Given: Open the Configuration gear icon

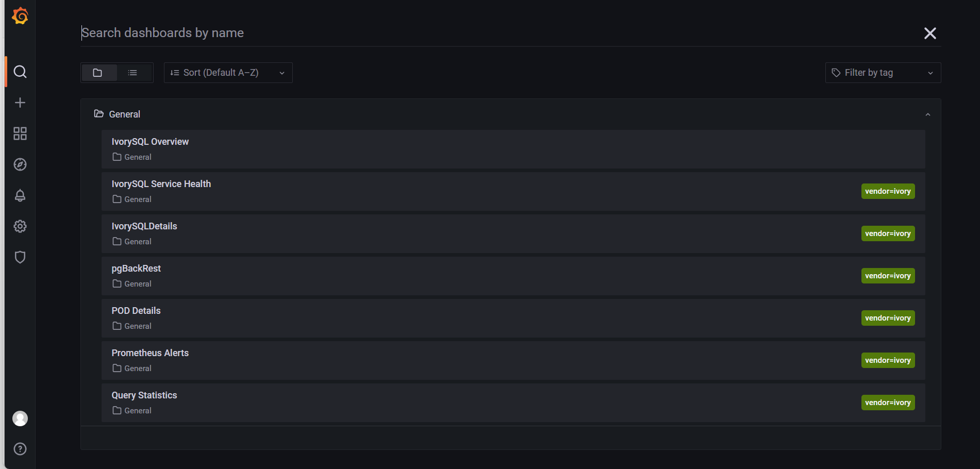Looking at the screenshot, I should [20, 226].
